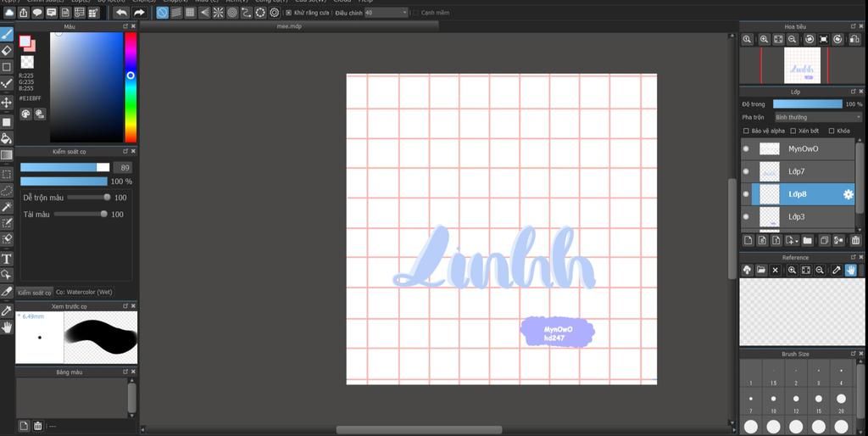Zoom out in the navigator panel
Image resolution: width=868 pixels, height=436 pixels.
tap(793, 39)
